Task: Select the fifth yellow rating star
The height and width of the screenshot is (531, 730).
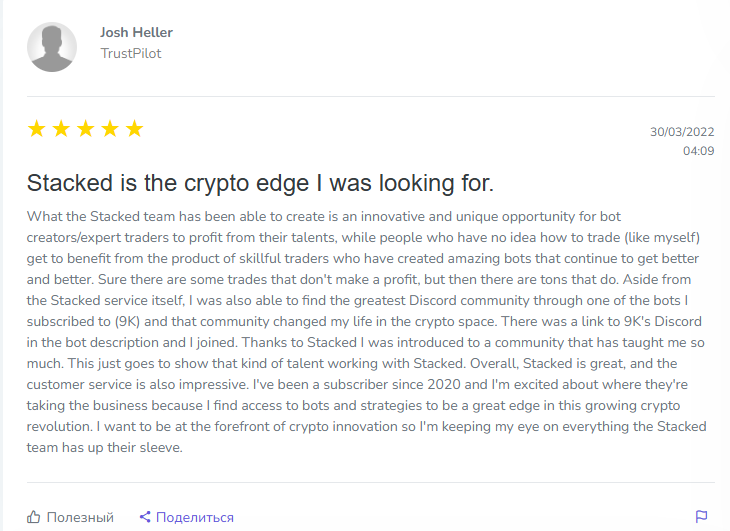Action: (134, 129)
